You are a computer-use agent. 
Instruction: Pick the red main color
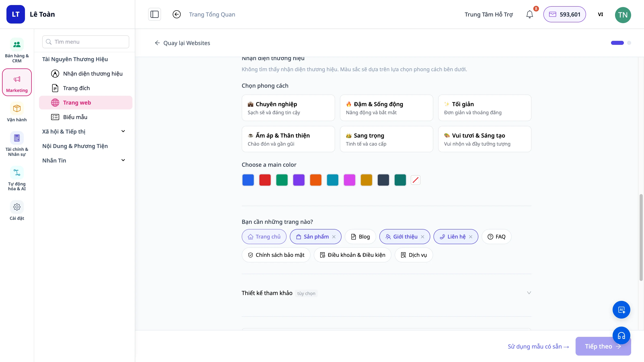[265, 180]
